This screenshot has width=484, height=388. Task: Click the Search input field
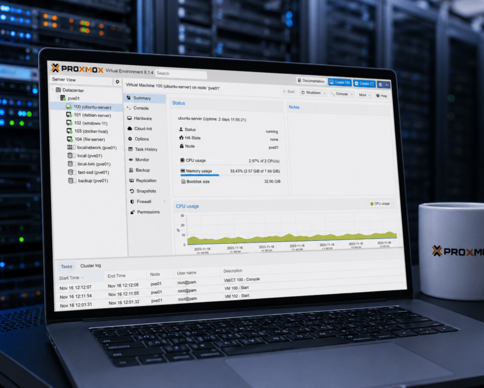[181, 74]
